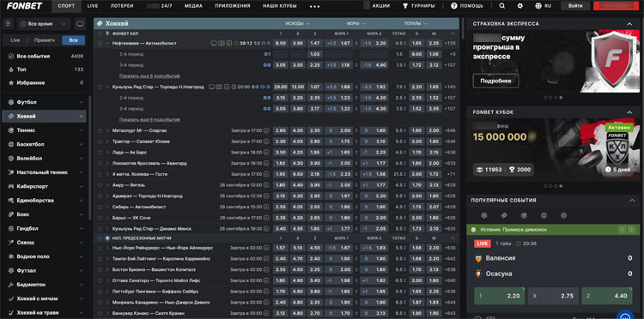The height and width of the screenshot is (319, 644).
Task: Switch to the LIVE tab
Action: [93, 6]
